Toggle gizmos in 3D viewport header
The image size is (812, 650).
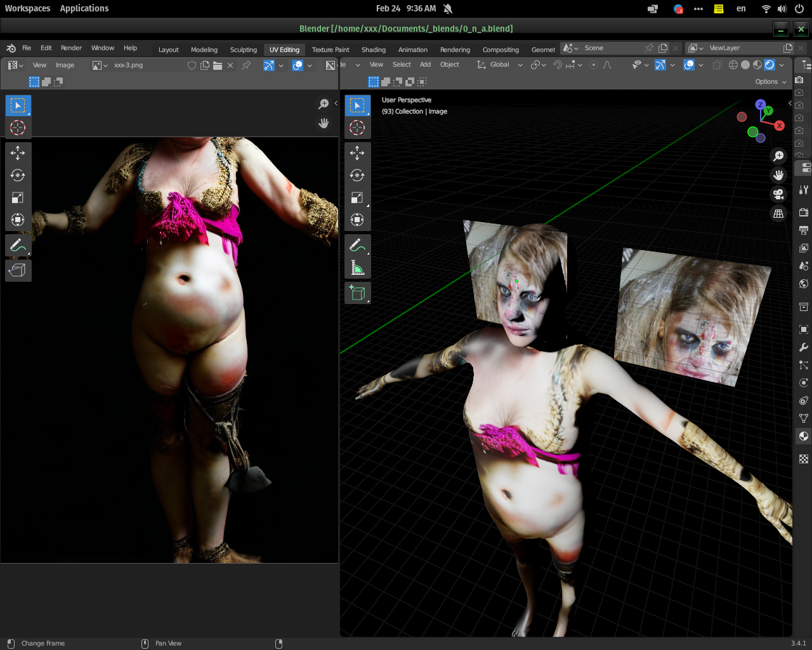pyautogui.click(x=660, y=65)
